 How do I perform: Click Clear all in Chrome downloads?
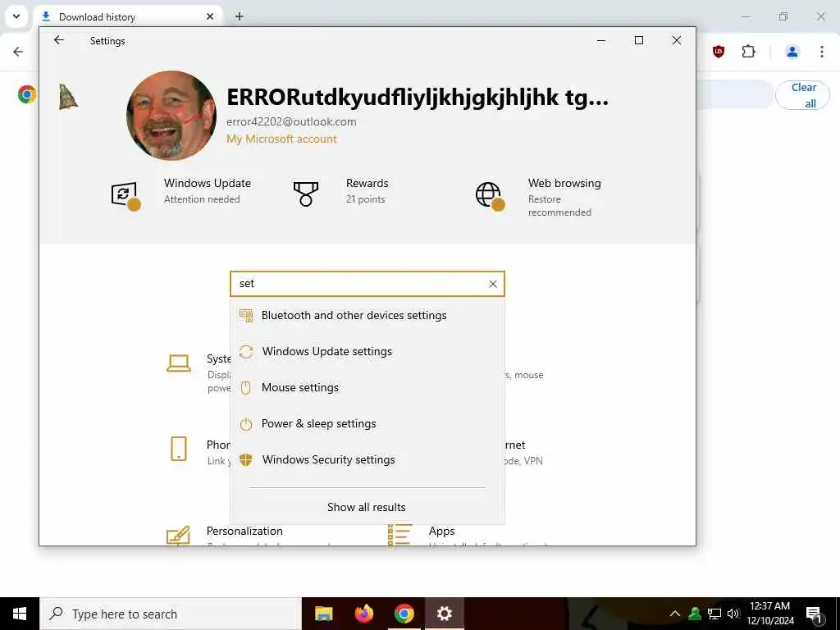tap(802, 95)
